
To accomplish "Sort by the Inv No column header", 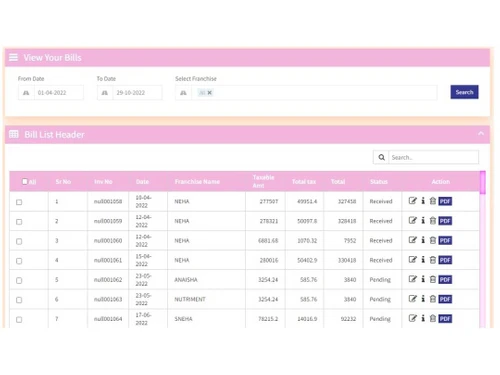I will pos(103,182).
